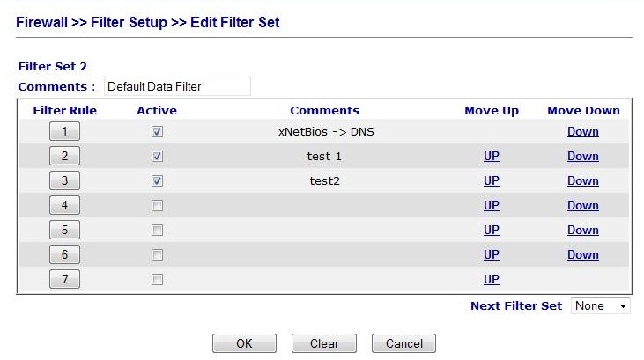
Task: Uncheck Active for test 1 rule
Action: [x=157, y=157]
